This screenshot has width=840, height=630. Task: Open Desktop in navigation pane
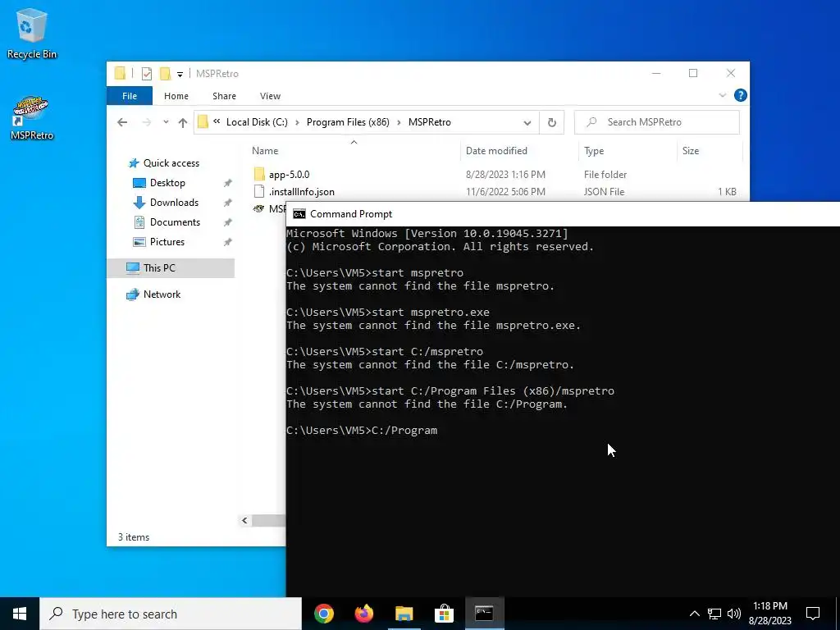tap(167, 183)
